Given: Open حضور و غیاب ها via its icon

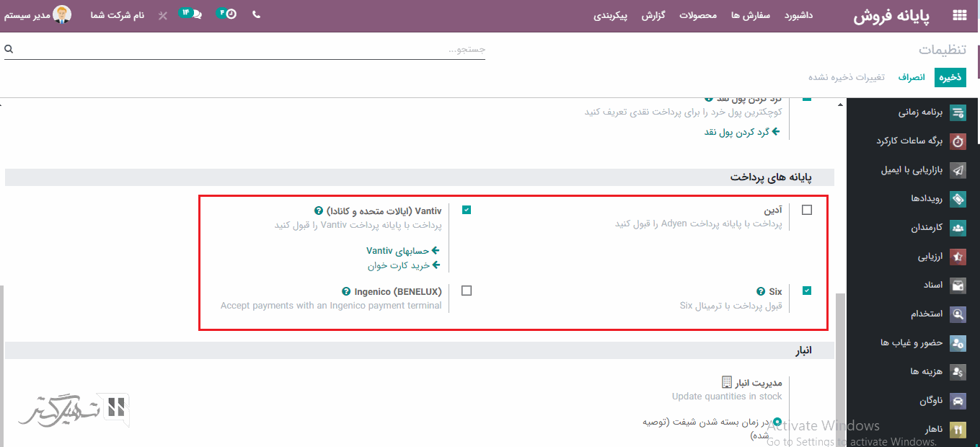Looking at the screenshot, I should (958, 343).
